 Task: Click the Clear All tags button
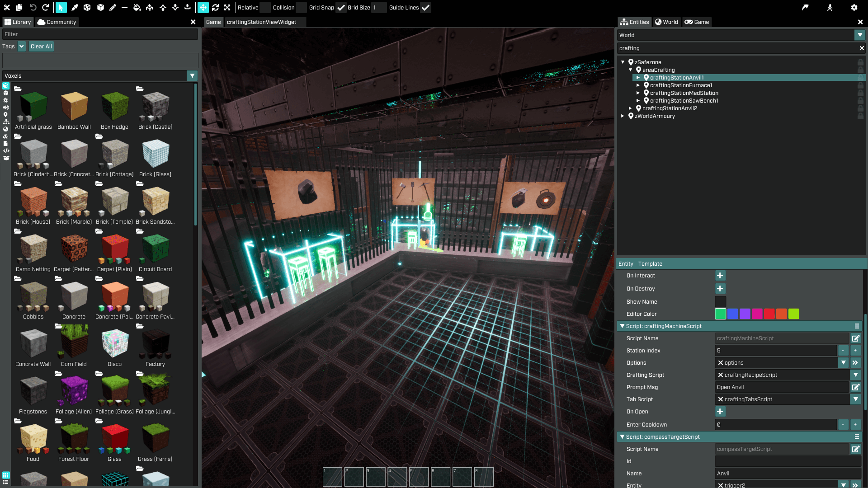coord(41,46)
